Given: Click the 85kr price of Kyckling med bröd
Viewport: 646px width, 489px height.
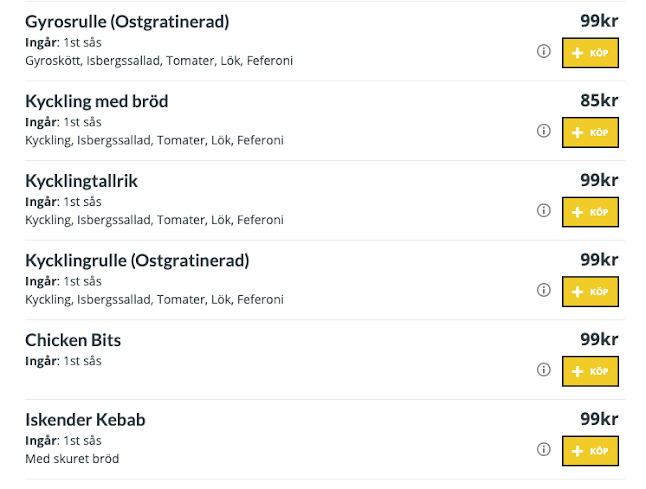Looking at the screenshot, I should point(599,101).
